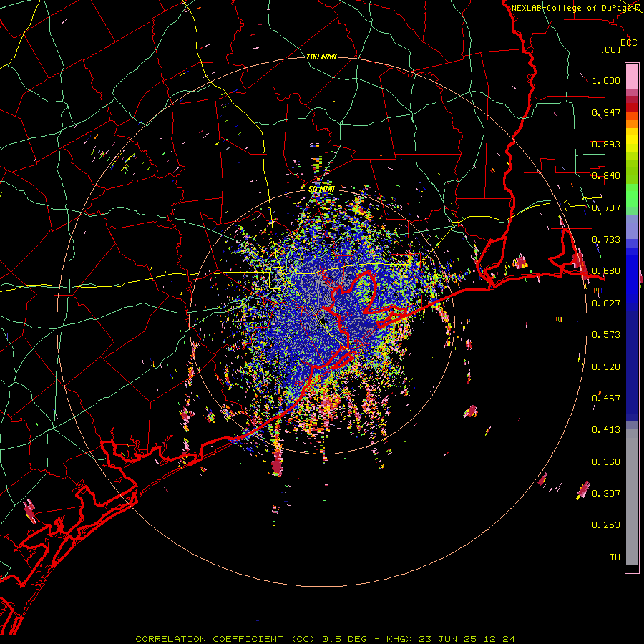Pick the 0.467 legend value
Image resolution: width=644 pixels, height=644 pixels.
click(x=606, y=399)
